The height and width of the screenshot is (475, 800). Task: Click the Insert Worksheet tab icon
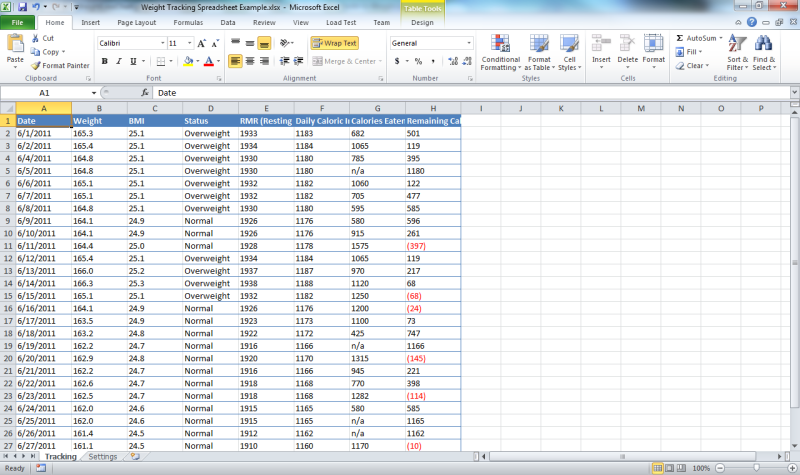[x=135, y=457]
